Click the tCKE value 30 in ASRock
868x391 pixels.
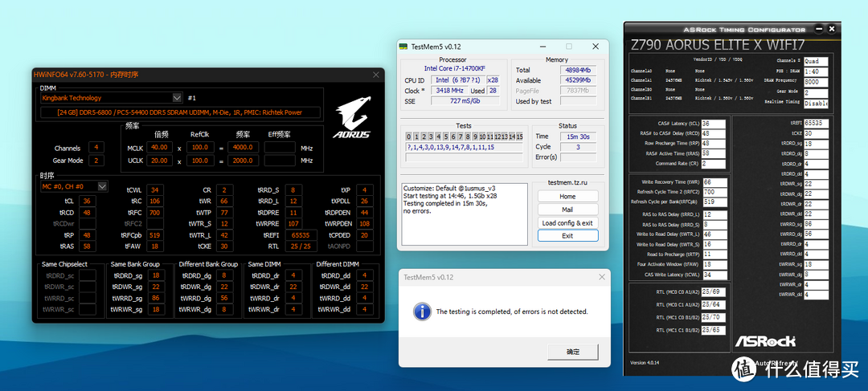[x=816, y=133]
